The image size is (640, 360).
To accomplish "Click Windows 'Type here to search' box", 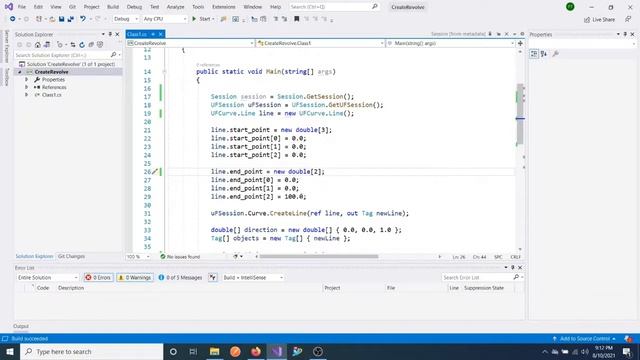I will point(92,351).
